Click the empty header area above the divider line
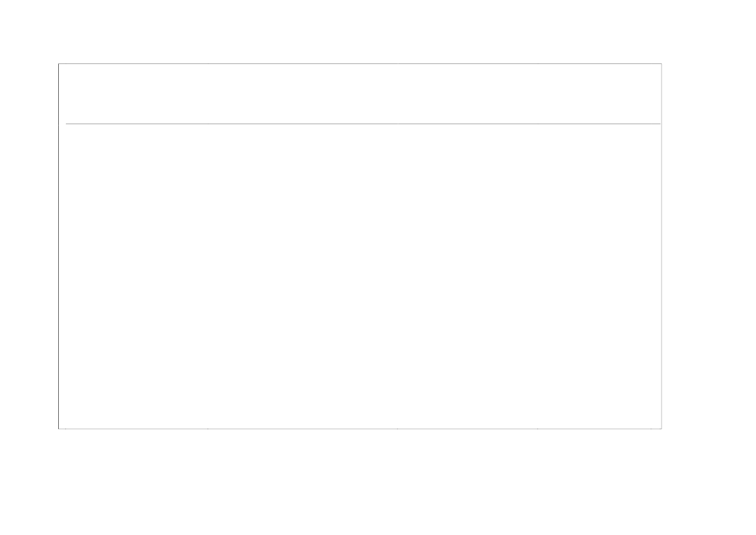The width and height of the screenshot is (756, 535). click(x=360, y=94)
